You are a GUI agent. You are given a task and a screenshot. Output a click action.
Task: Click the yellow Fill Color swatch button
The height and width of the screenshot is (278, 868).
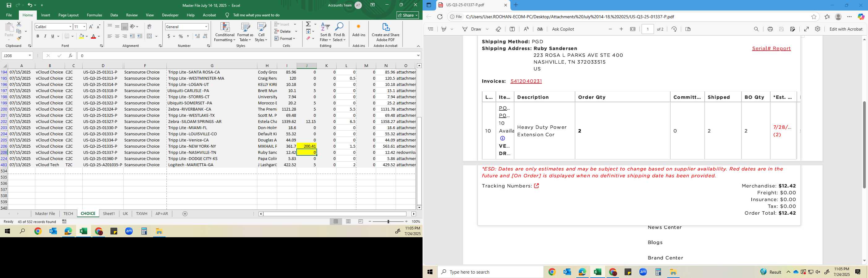tap(81, 36)
